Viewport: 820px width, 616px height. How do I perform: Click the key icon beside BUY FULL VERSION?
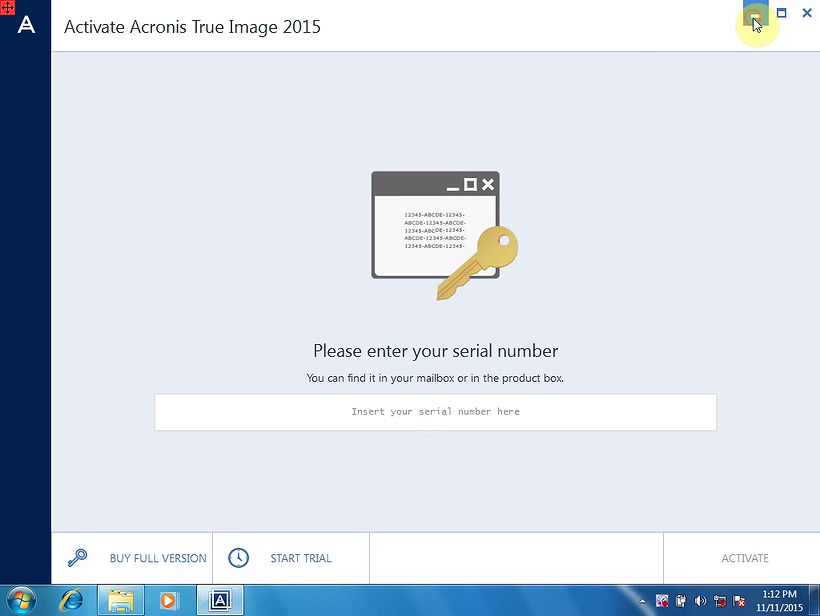tap(77, 557)
